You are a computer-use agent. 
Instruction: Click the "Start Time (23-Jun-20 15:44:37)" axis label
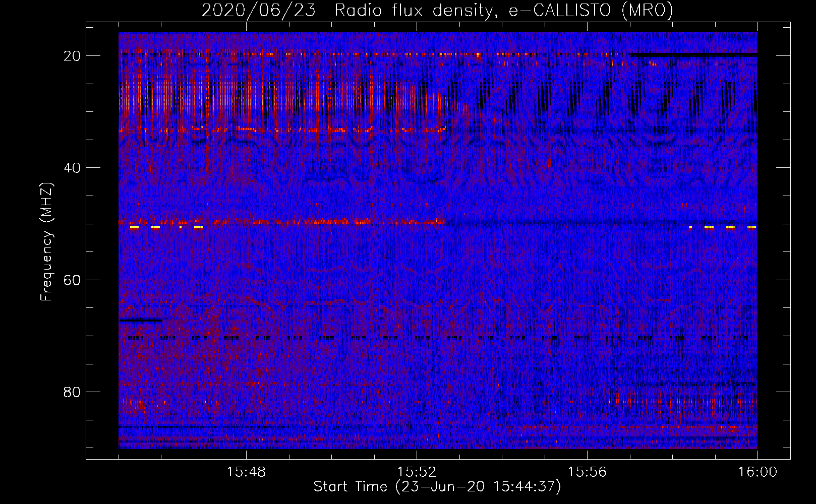tap(437, 487)
